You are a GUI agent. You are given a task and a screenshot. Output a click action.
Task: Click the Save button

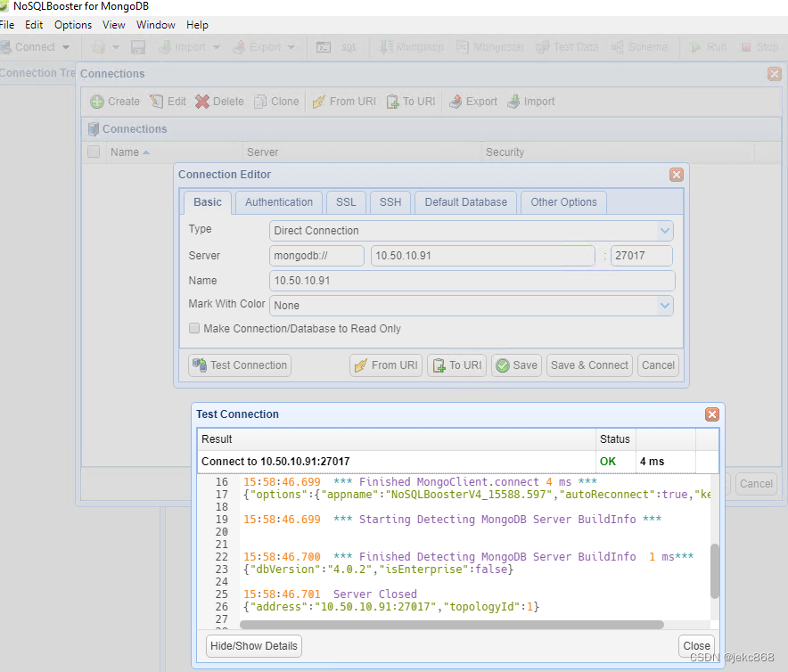pos(517,365)
